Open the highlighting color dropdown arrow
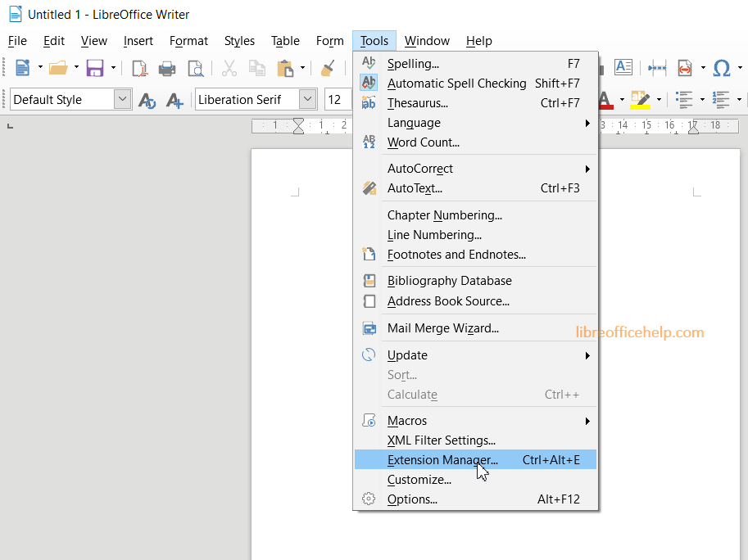The image size is (748, 560). pyautogui.click(x=659, y=100)
